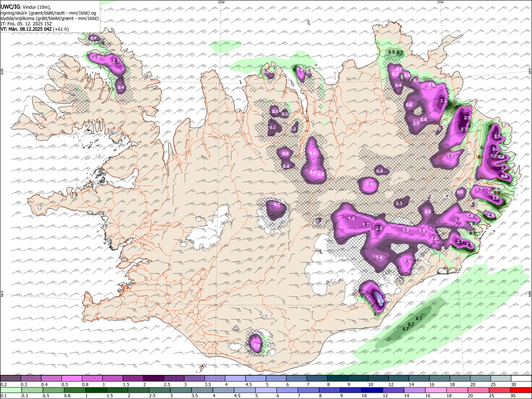The height and width of the screenshot is (399, 532).
Task: Click the darkest green swatch above the 1 label
Action: point(96,390)
